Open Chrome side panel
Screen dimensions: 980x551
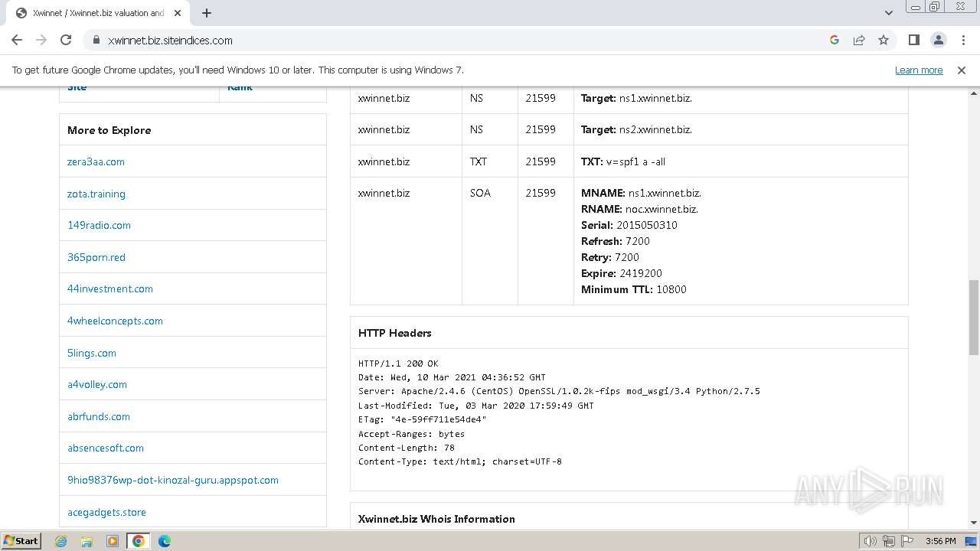tap(913, 40)
